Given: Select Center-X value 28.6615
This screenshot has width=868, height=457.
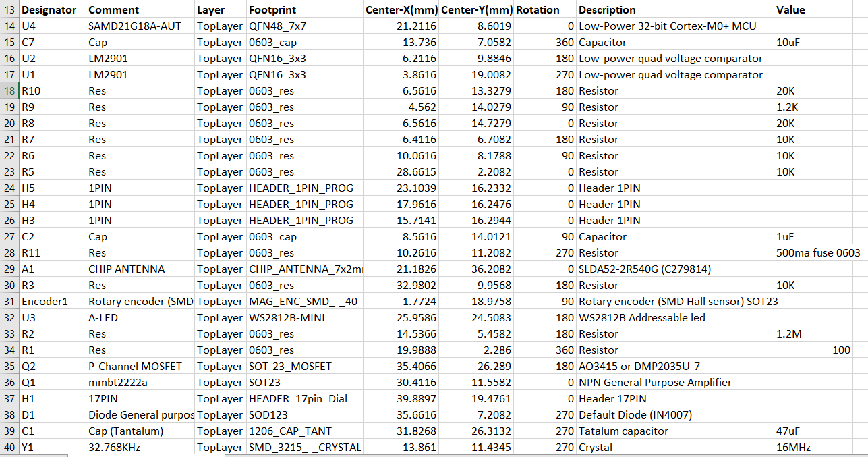Looking at the screenshot, I should tap(401, 172).
